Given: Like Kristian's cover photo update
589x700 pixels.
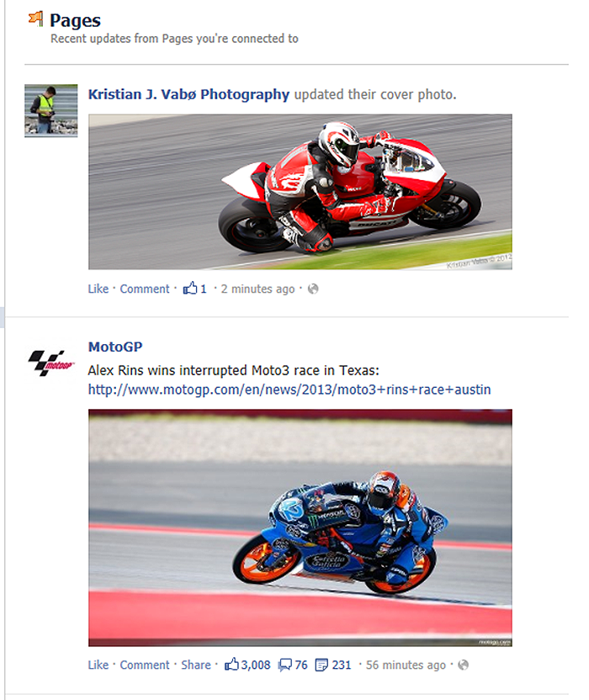Looking at the screenshot, I should 98,289.
